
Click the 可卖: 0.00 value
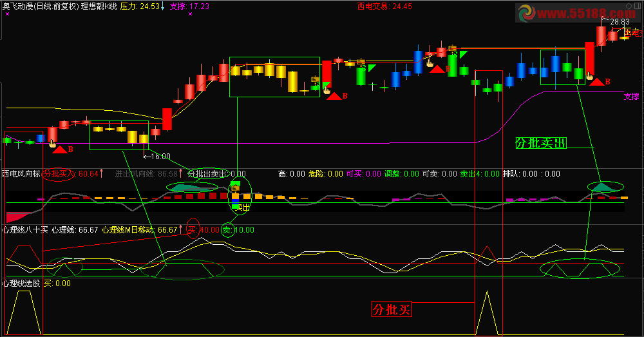point(439,174)
